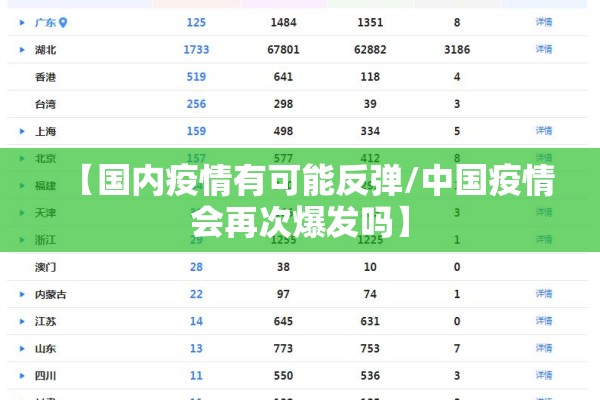Select the 湖北 province name
Screen dimensions: 600x400
coord(46,50)
